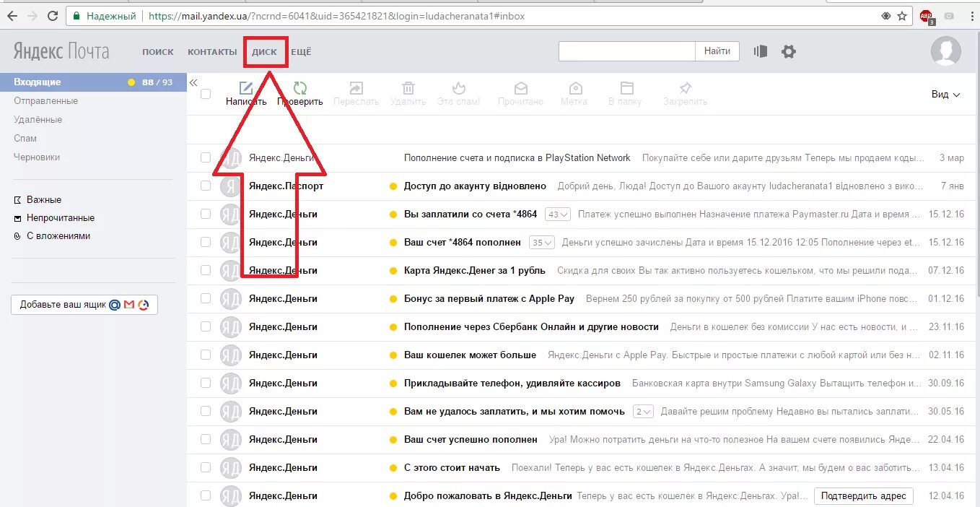Show С вложениями messages filter
This screenshot has height=507, width=980.
52,235
